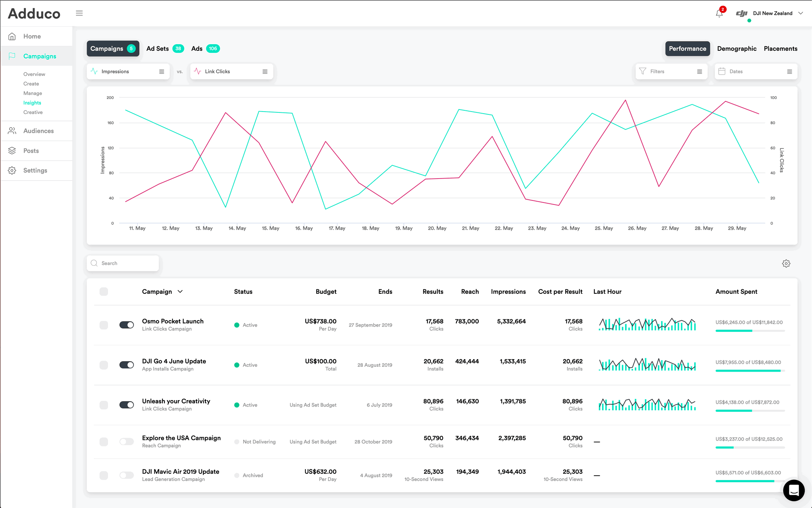
Task: Click the green active dot for Unleash your Creativity
Action: point(237,405)
